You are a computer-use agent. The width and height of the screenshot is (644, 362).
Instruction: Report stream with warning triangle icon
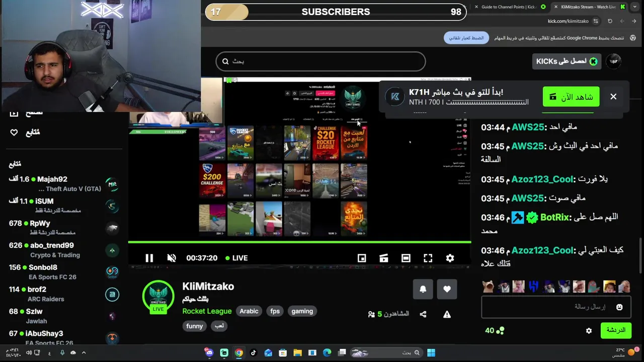[x=447, y=314]
